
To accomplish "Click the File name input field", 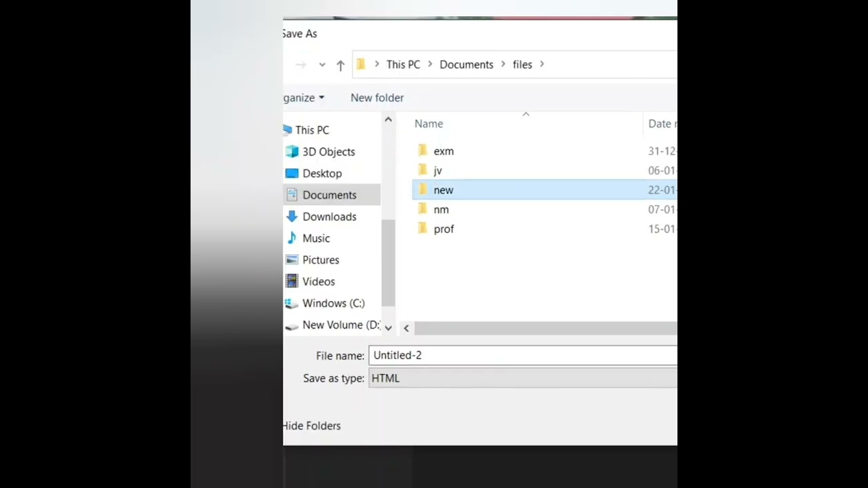I will [522, 355].
